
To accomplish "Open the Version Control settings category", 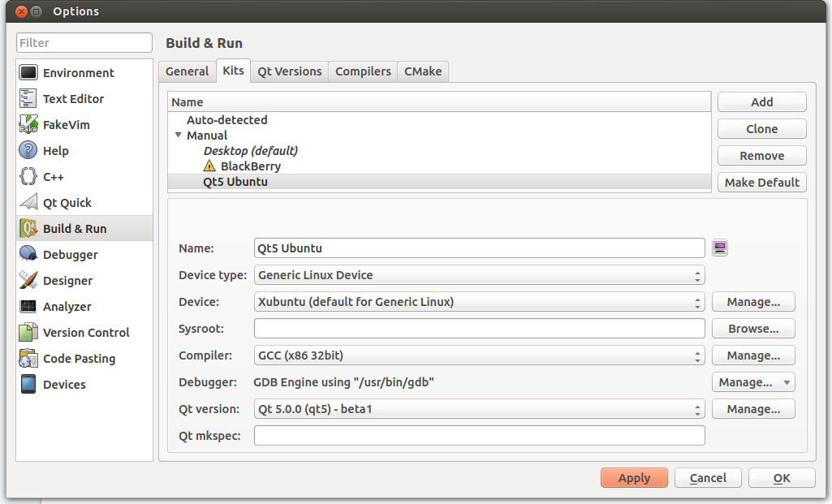I will (84, 332).
